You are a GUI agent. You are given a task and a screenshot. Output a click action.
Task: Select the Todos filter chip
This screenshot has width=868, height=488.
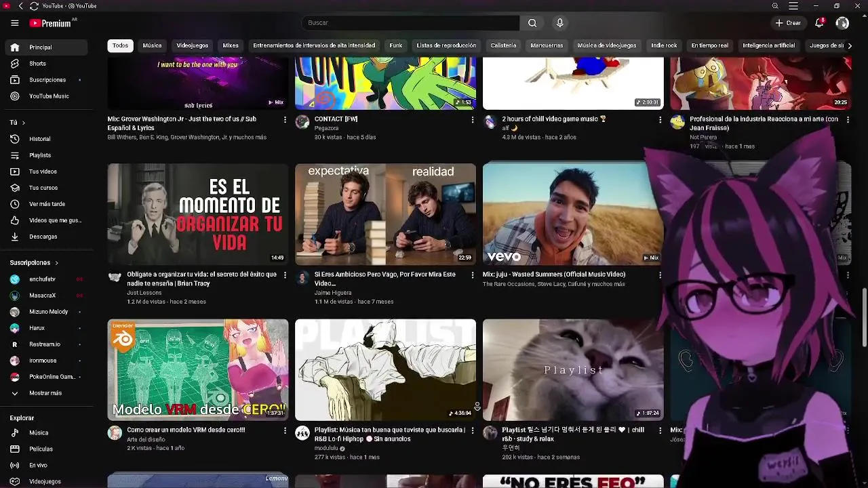tap(120, 45)
